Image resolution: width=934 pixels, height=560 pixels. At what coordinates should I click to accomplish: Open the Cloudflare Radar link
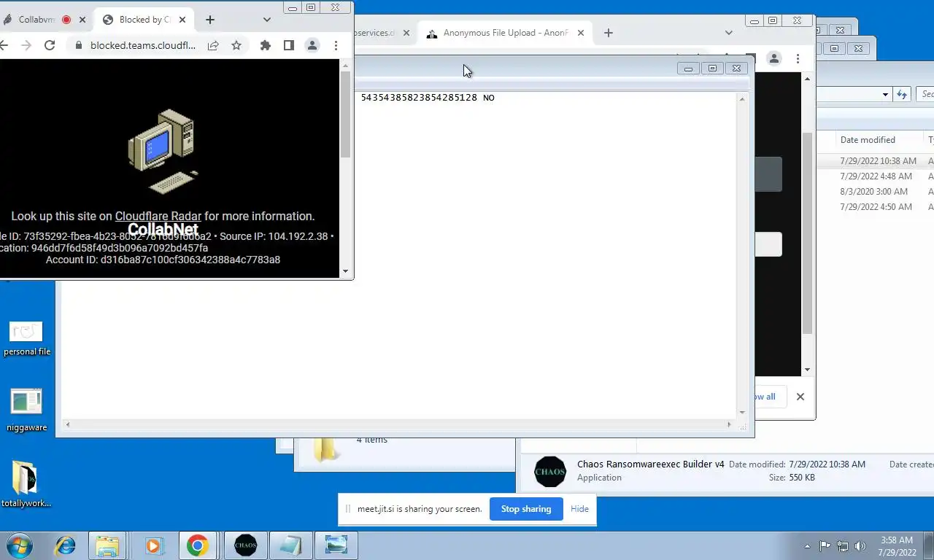[x=158, y=216]
